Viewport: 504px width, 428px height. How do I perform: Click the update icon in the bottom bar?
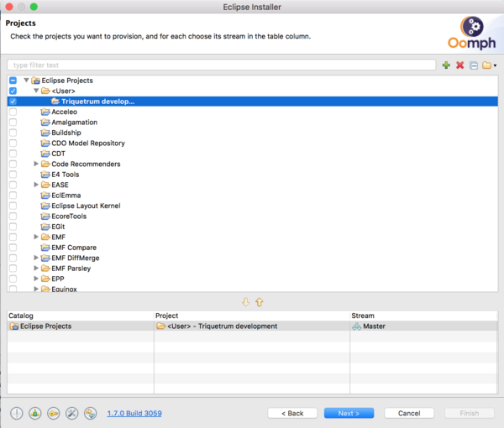[x=91, y=413]
